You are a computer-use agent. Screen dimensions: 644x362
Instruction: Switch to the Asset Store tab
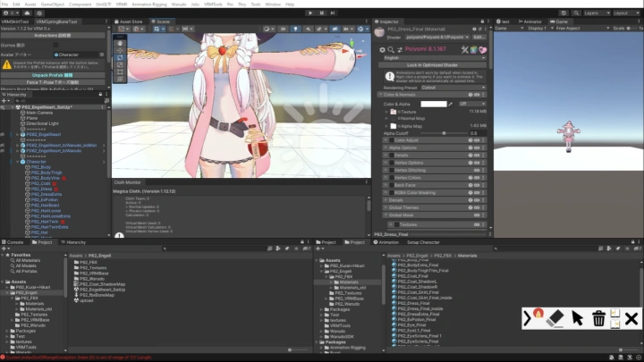(130, 21)
